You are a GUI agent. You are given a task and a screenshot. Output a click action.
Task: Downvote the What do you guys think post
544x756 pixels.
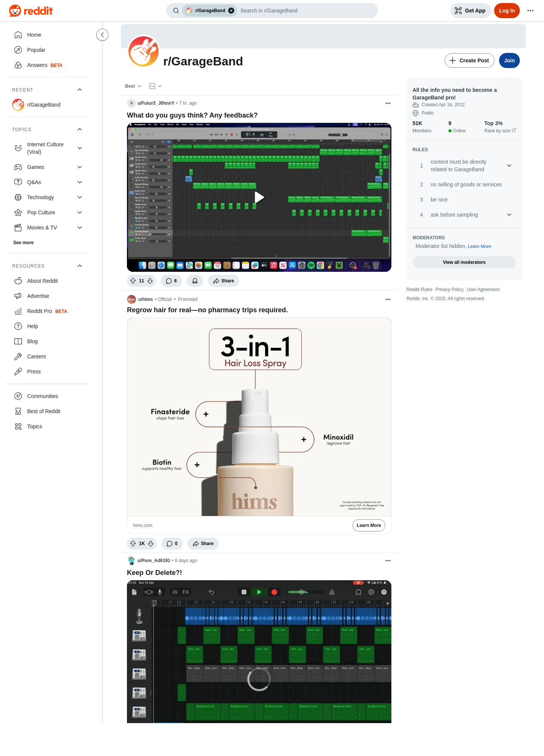(x=150, y=281)
